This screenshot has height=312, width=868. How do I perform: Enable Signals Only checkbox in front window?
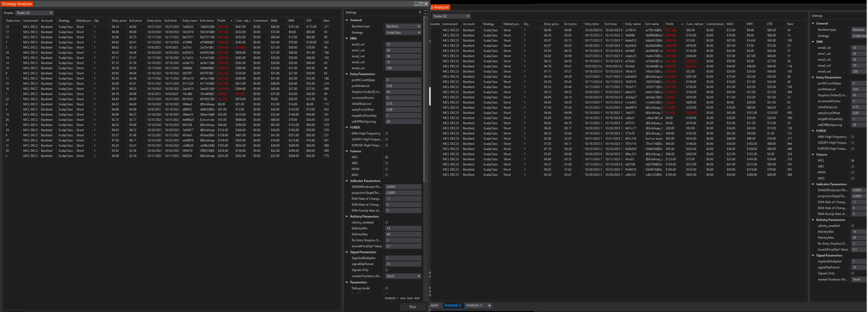point(387,270)
